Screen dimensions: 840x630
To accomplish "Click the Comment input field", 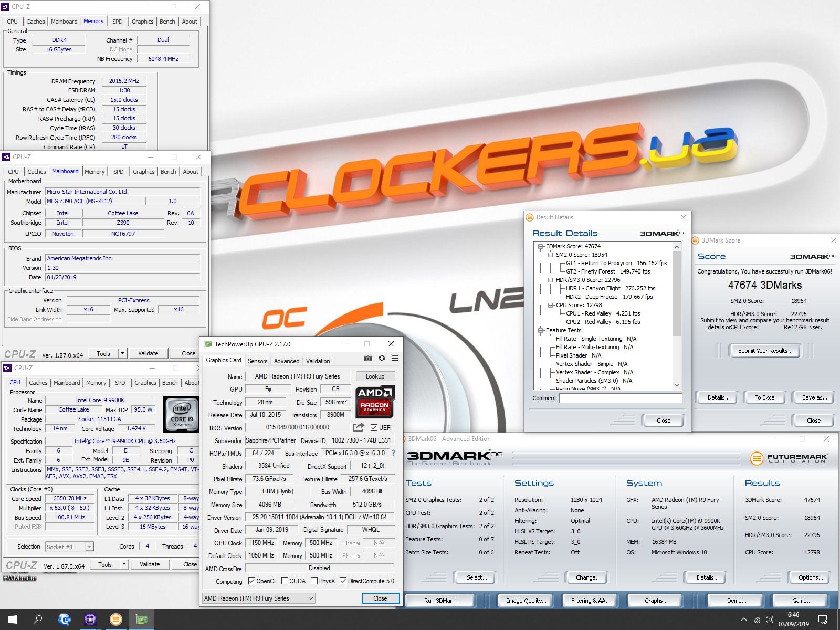I will click(621, 398).
